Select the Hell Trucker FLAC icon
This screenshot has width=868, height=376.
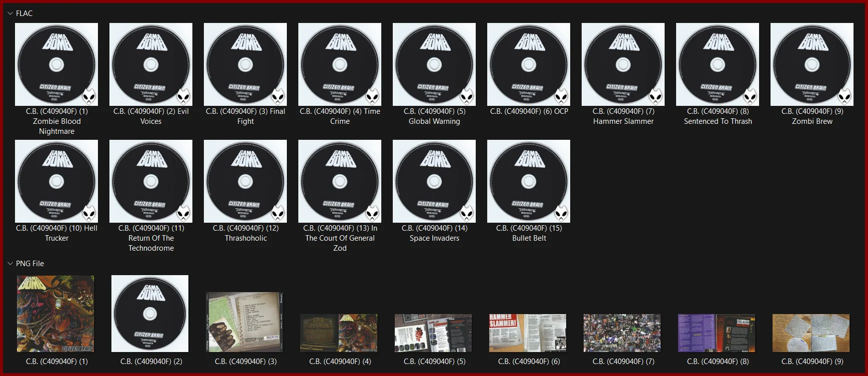tap(56, 181)
